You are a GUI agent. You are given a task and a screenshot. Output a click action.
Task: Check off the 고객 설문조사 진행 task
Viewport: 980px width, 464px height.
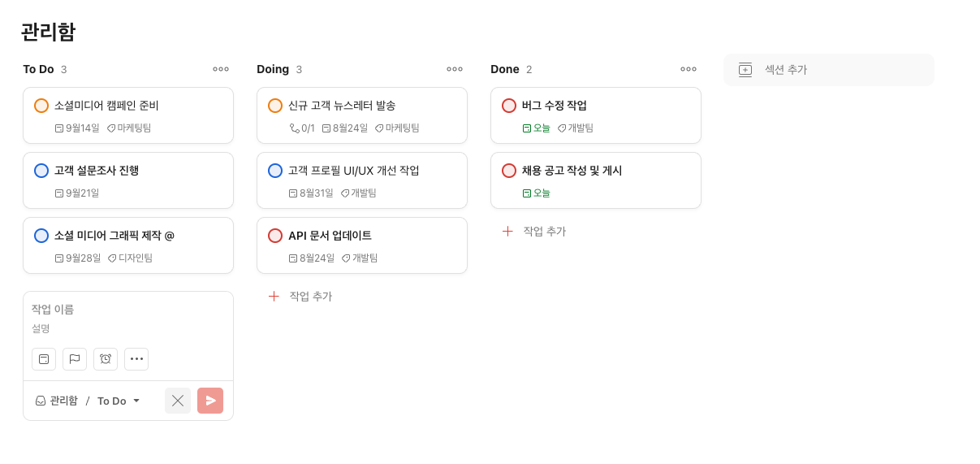41,171
